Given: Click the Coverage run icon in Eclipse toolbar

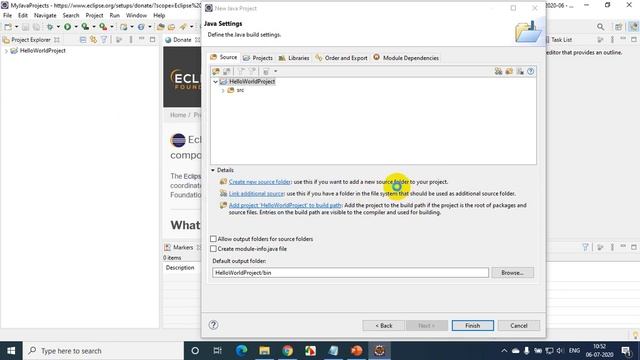Looking at the screenshot, I should pyautogui.click(x=85, y=27).
